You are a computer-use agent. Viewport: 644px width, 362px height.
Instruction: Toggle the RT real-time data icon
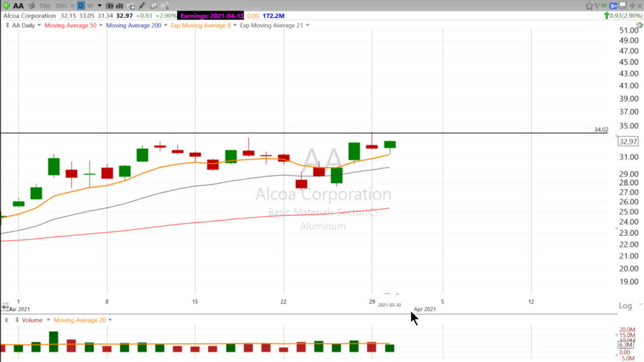click(604, 5)
